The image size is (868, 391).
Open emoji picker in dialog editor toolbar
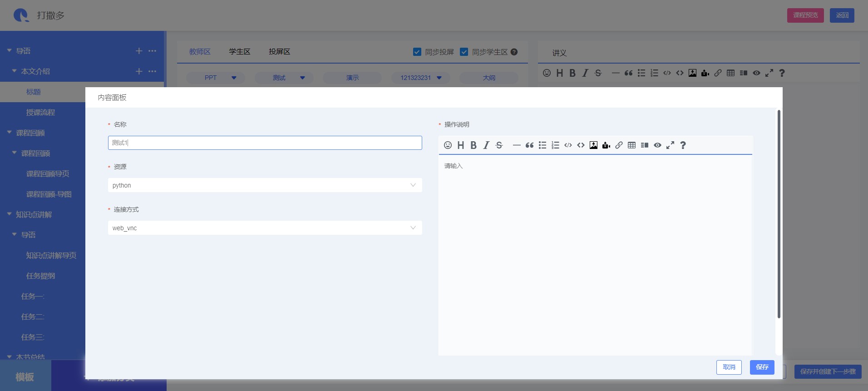tap(448, 145)
